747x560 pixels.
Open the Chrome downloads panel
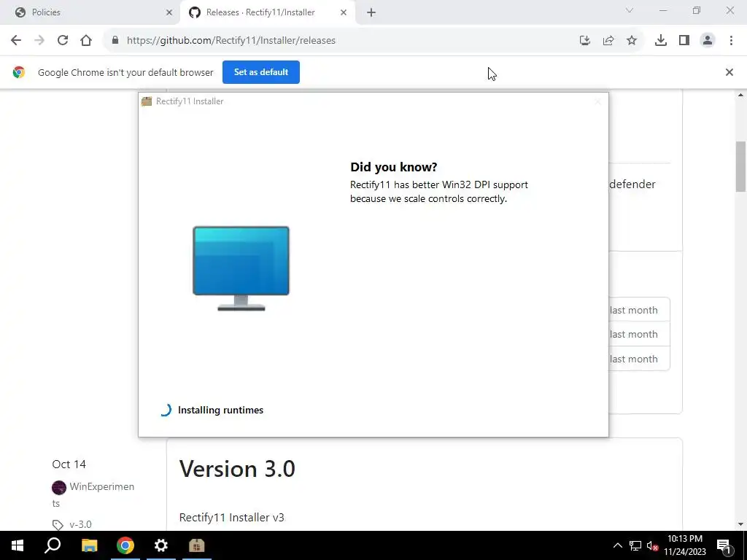tap(661, 41)
